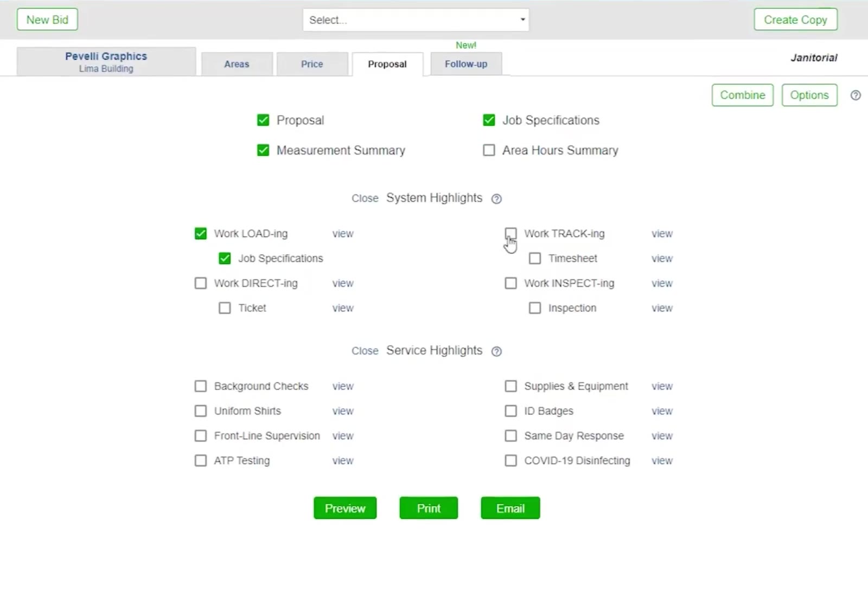Image resolution: width=868 pixels, height=603 pixels.
Task: Open Service Highlights help icon
Action: click(x=496, y=351)
